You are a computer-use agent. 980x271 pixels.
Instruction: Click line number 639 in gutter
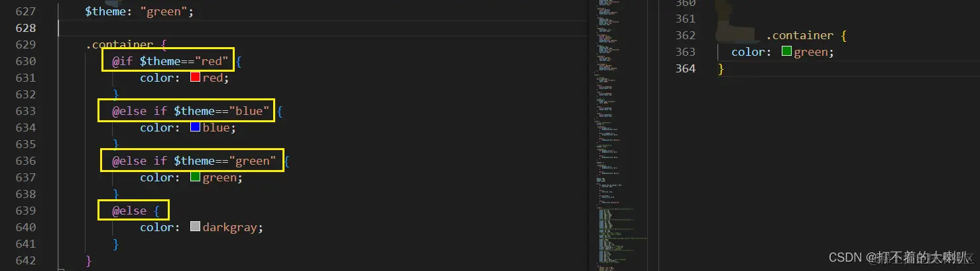(x=25, y=211)
